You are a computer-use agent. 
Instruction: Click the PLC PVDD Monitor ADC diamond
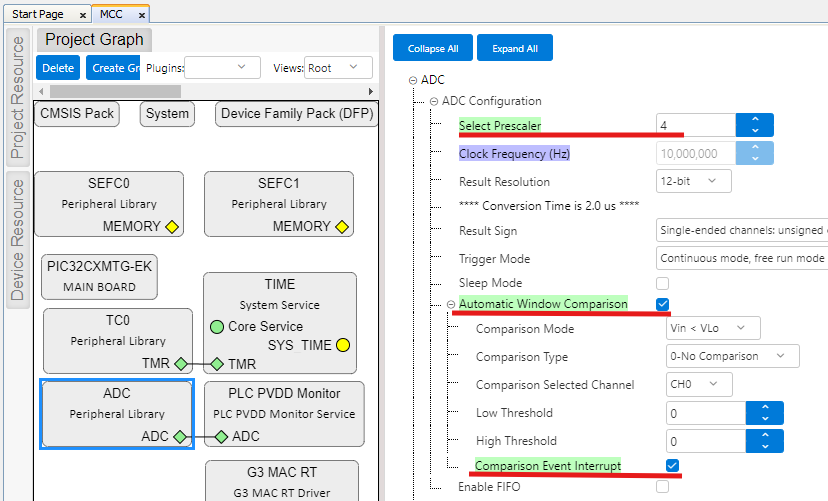pyautogui.click(x=221, y=437)
